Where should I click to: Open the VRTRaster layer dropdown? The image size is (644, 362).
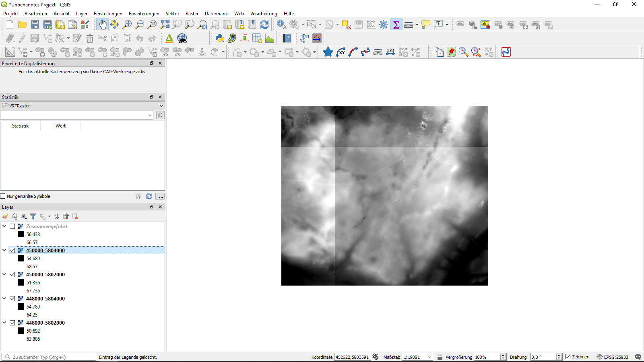click(83, 106)
